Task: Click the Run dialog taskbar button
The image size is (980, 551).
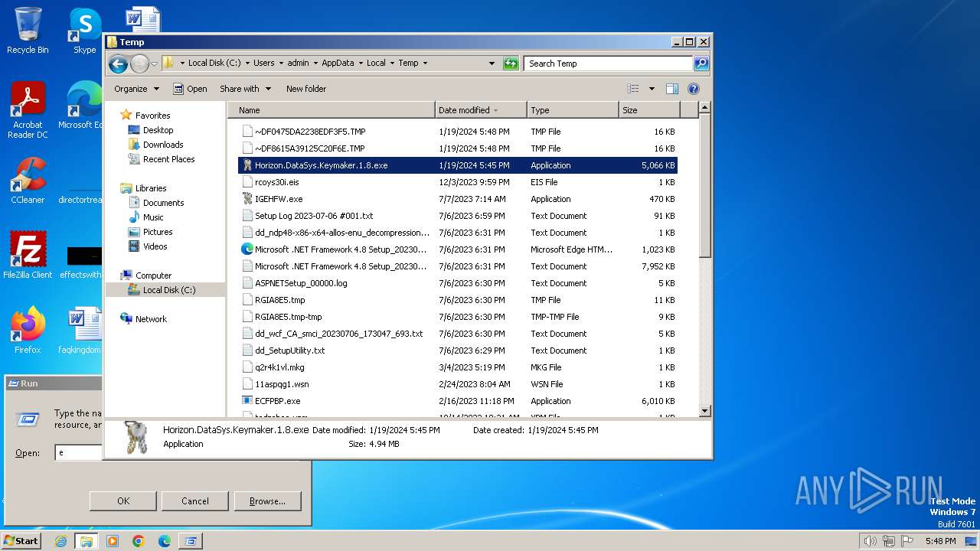Action: 191,541
